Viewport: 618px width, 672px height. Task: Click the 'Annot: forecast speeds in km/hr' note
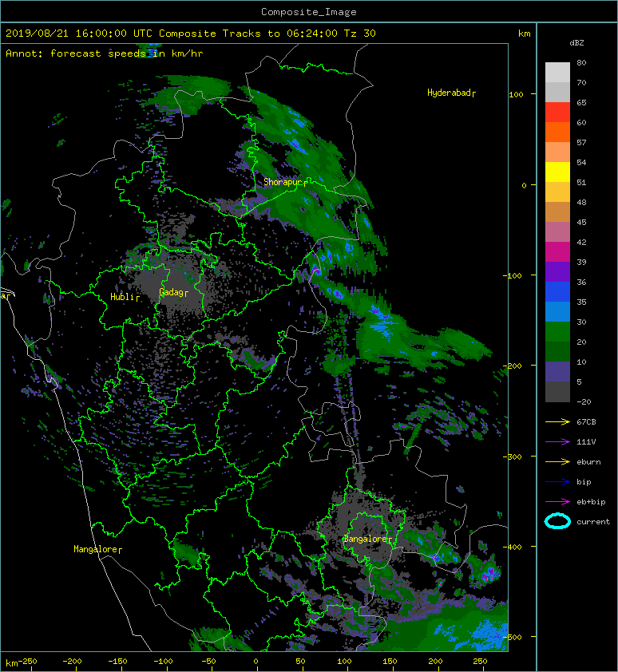tap(105, 53)
